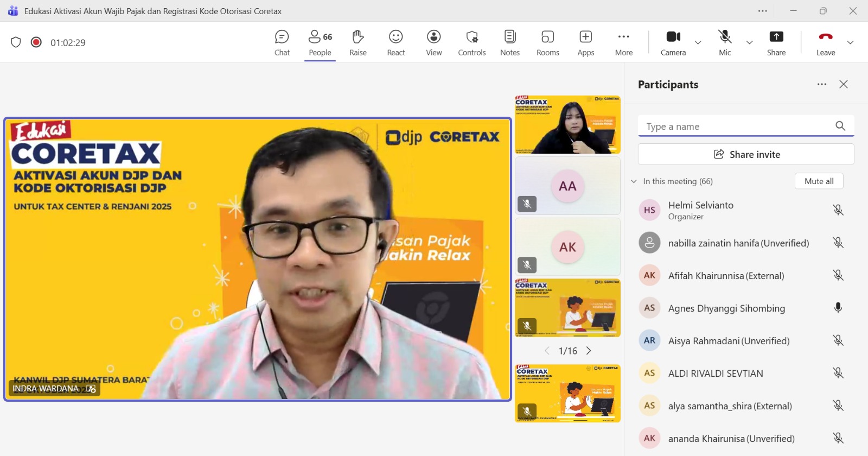
Task: Collapse the 'In this meeting (66)' list
Action: click(x=634, y=181)
